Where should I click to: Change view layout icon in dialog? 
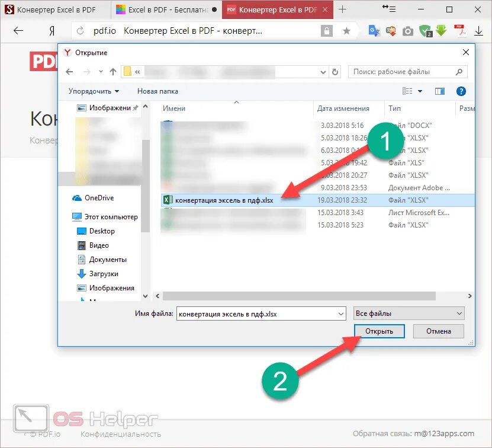tap(407, 91)
